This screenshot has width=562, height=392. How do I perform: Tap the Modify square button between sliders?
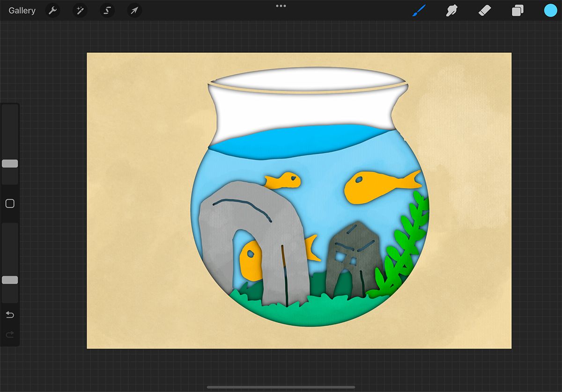coord(10,203)
